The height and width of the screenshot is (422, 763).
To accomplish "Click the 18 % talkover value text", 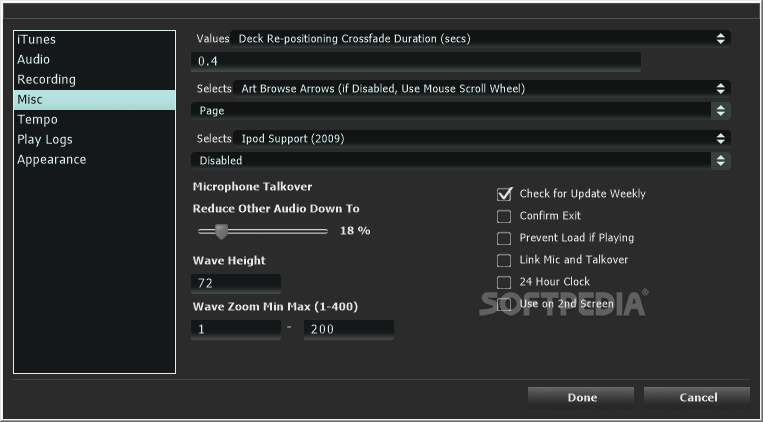I will [x=355, y=231].
